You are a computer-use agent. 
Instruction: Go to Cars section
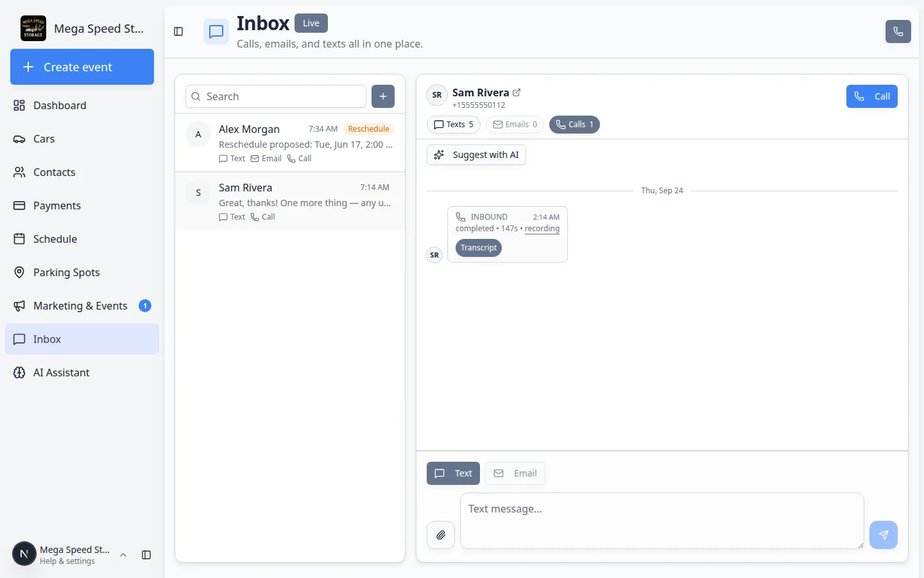pyautogui.click(x=82, y=139)
